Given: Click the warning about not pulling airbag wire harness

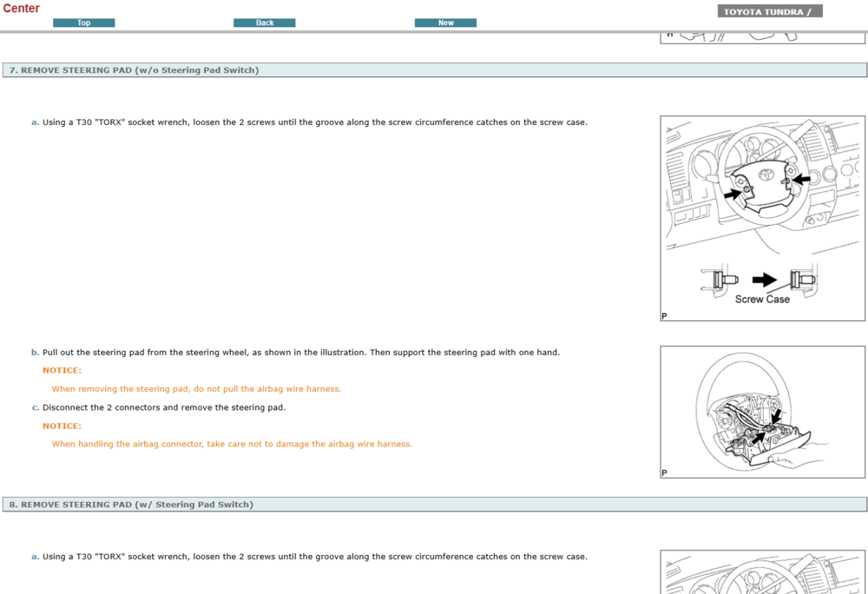Looking at the screenshot, I should point(196,389).
